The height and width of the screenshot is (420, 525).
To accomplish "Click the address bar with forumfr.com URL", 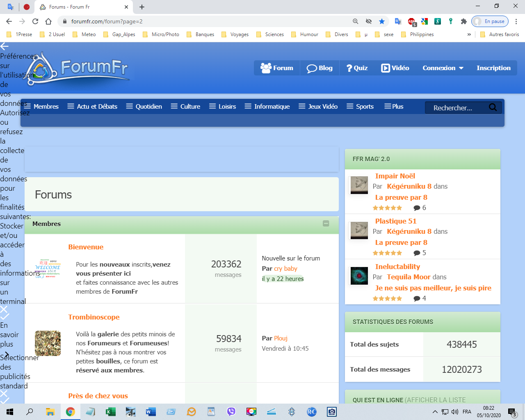I will pos(205,21).
